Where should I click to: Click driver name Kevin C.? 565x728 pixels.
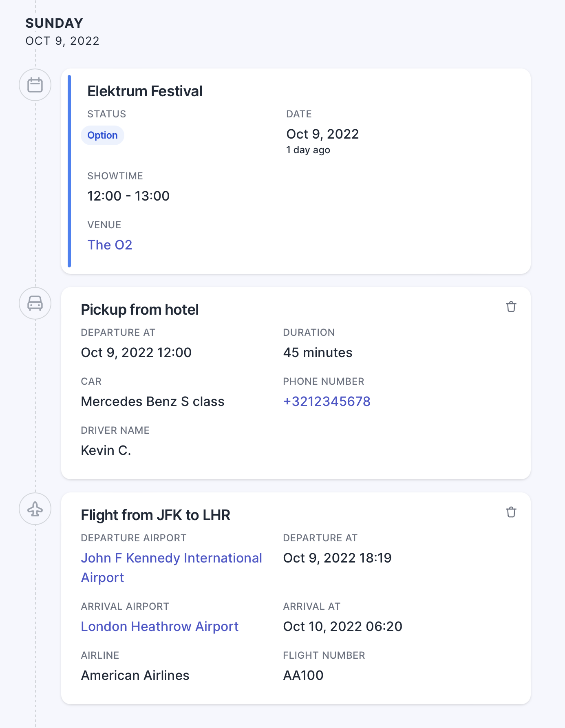point(106,450)
